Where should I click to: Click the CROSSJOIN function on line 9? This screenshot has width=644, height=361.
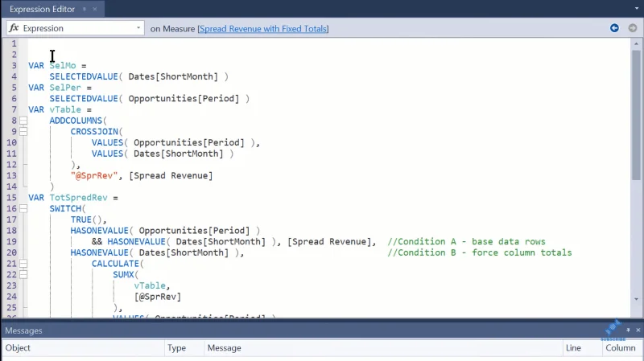pyautogui.click(x=94, y=132)
